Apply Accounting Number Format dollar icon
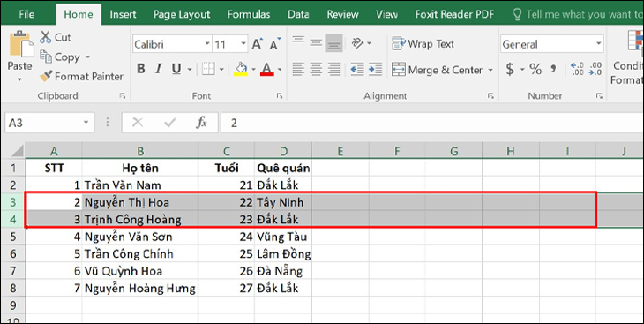This screenshot has width=644, height=324. 510,69
